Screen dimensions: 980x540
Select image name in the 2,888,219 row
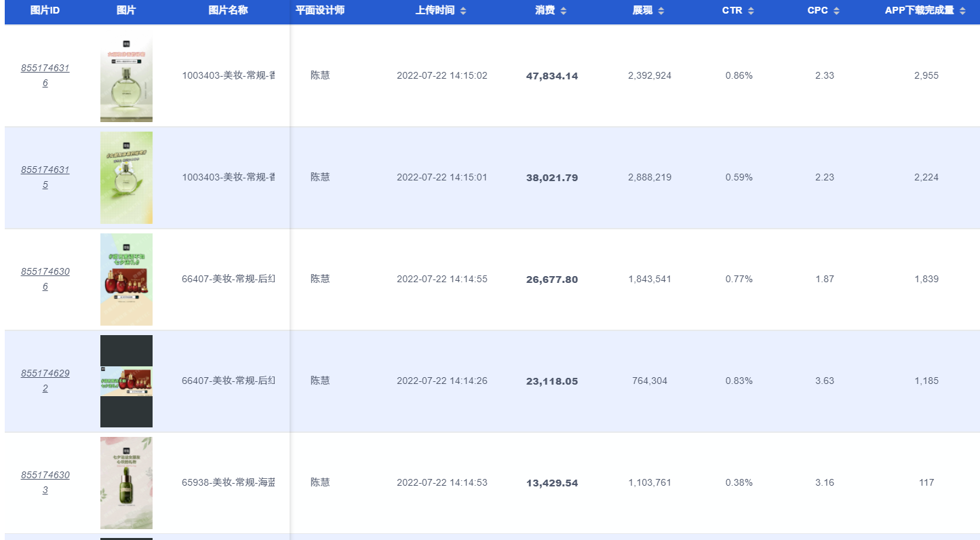pos(228,177)
